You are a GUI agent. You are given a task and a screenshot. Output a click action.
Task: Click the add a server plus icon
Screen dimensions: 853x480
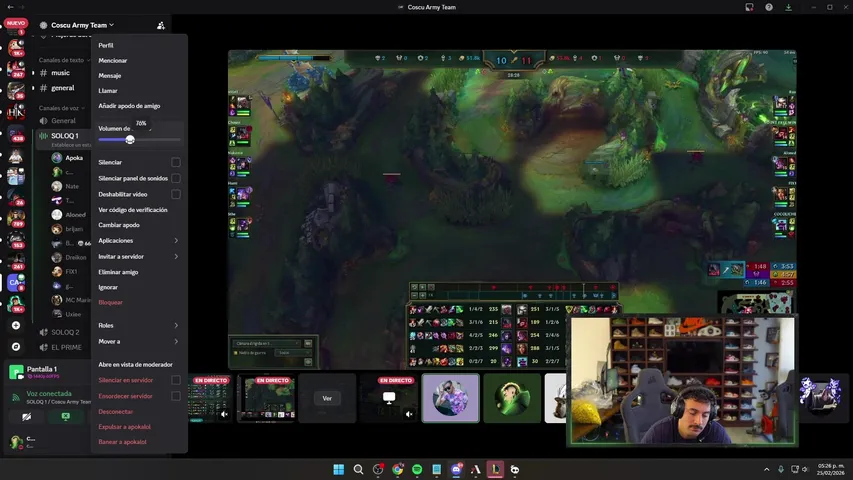(16, 325)
